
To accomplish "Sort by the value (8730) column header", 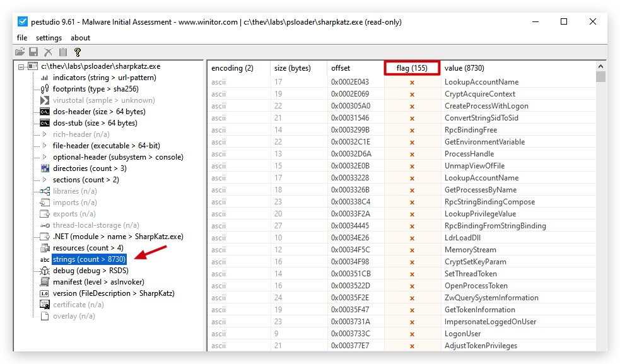I will [x=518, y=68].
